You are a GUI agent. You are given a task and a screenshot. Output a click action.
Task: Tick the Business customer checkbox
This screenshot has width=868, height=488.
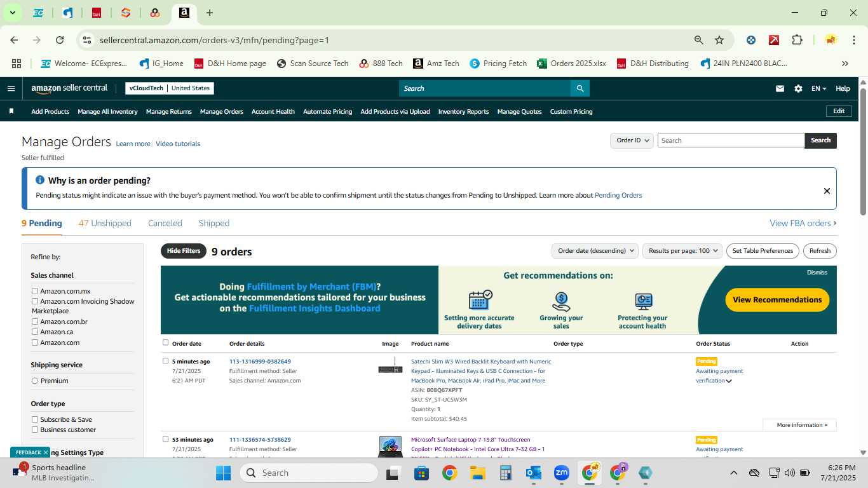coord(35,430)
